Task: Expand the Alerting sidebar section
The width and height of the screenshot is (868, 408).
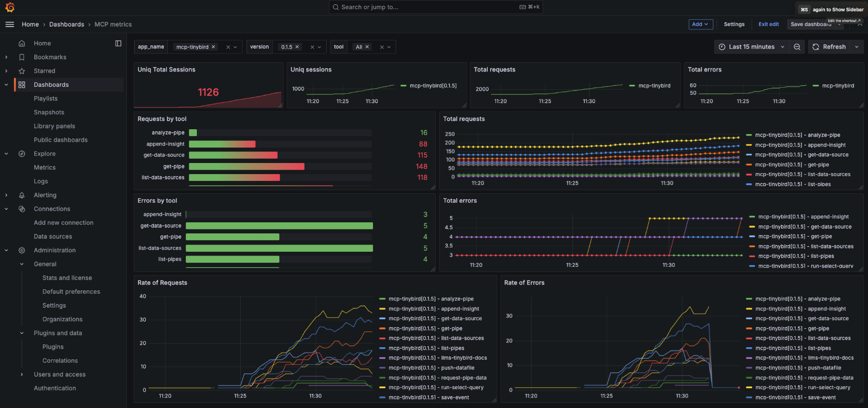Action: [6, 195]
